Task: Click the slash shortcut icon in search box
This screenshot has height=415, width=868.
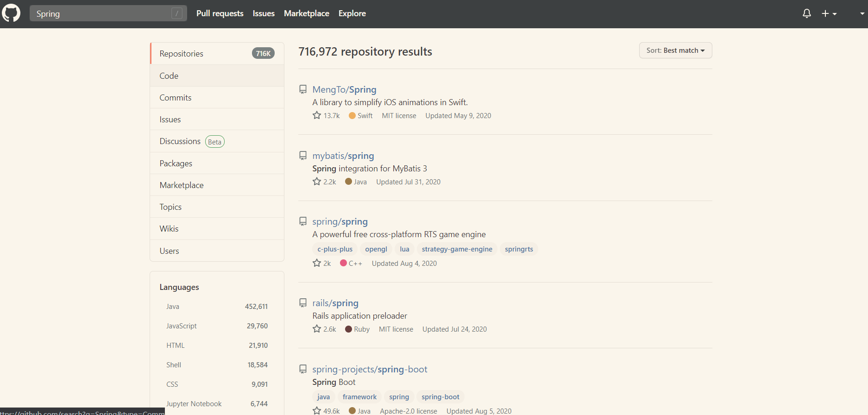Action: pyautogui.click(x=177, y=13)
